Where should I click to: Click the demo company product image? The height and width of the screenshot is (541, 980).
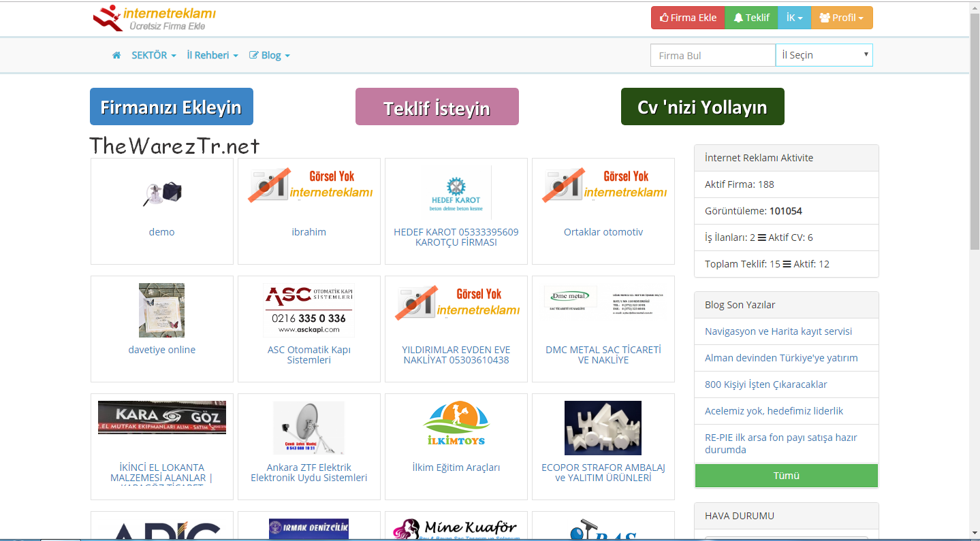click(161, 193)
